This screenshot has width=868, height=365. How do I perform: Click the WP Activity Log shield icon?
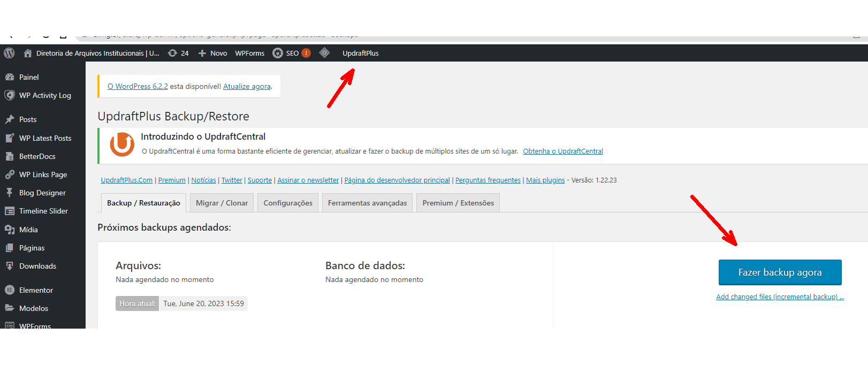click(10, 95)
